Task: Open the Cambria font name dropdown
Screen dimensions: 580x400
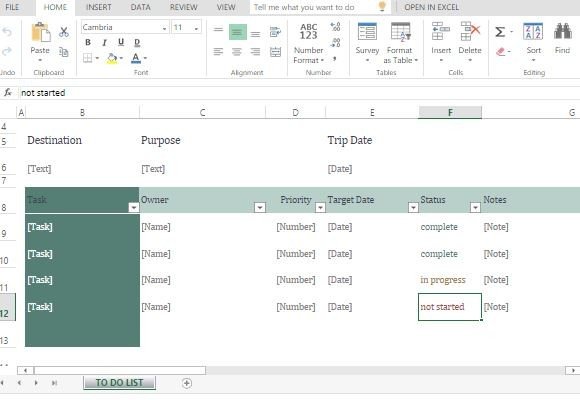Action: point(164,28)
